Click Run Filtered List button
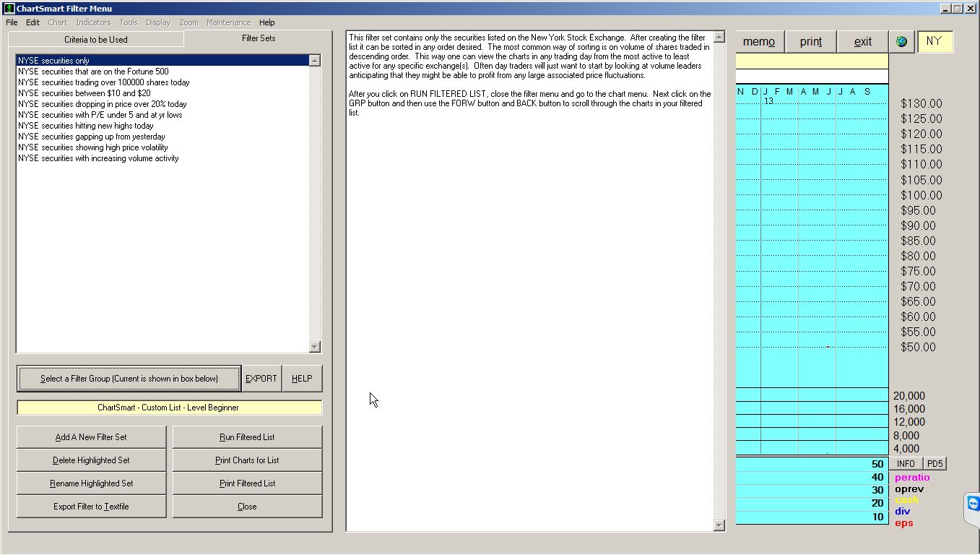This screenshot has height=555, width=980. click(247, 437)
